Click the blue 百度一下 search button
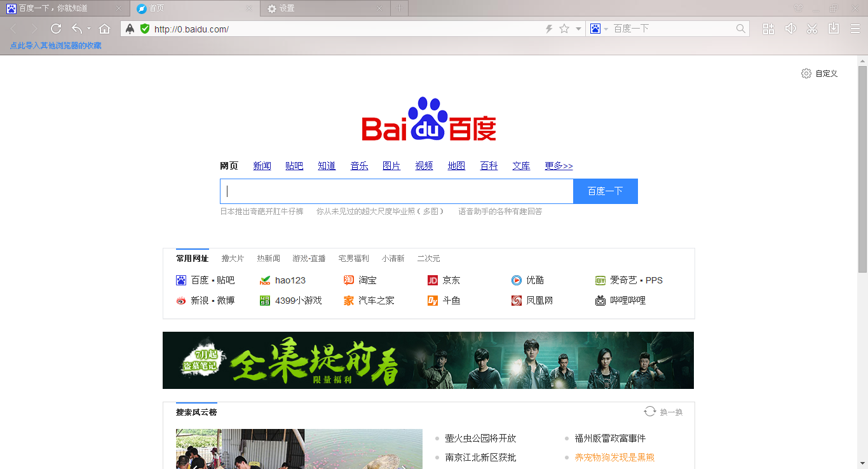868x469 pixels. pos(605,191)
